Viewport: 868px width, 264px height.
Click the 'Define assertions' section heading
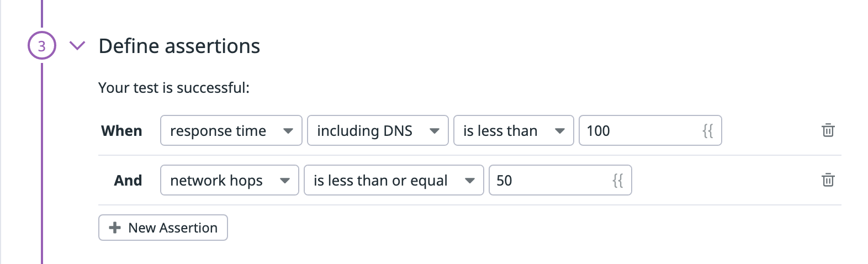pyautogui.click(x=179, y=46)
